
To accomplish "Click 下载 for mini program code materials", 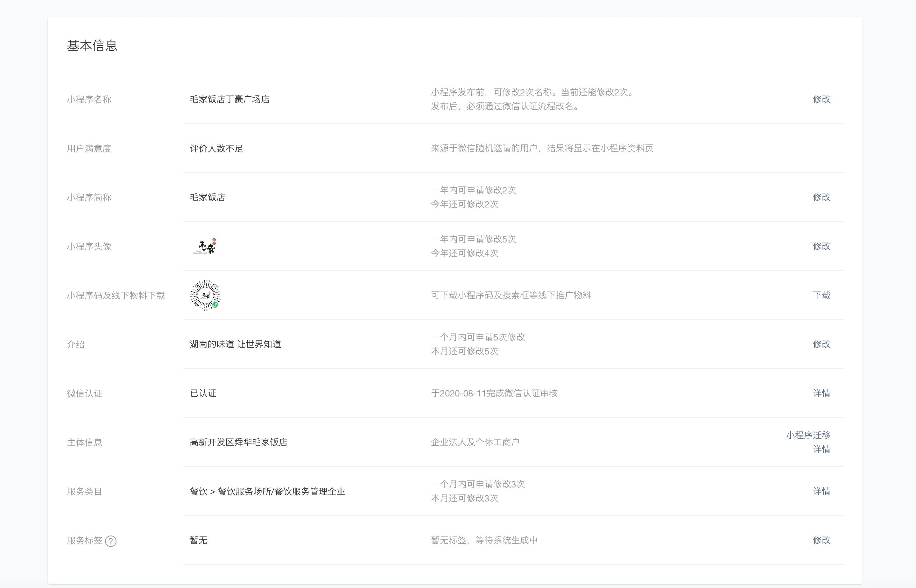I will point(821,295).
